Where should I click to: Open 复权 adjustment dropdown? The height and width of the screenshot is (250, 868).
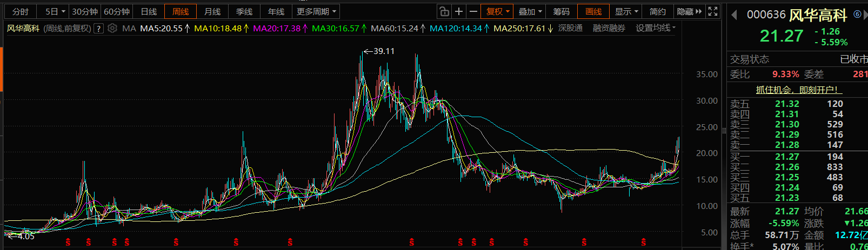coord(498,11)
